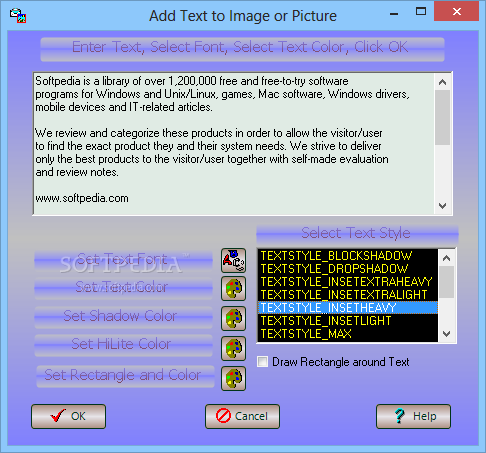486x453 pixels.
Task: Enable Draw Rectangle around Text checkbox
Action: (262, 362)
